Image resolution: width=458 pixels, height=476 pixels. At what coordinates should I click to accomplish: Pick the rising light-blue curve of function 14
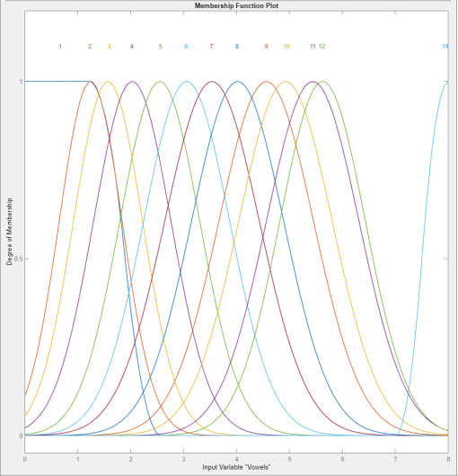pos(423,259)
